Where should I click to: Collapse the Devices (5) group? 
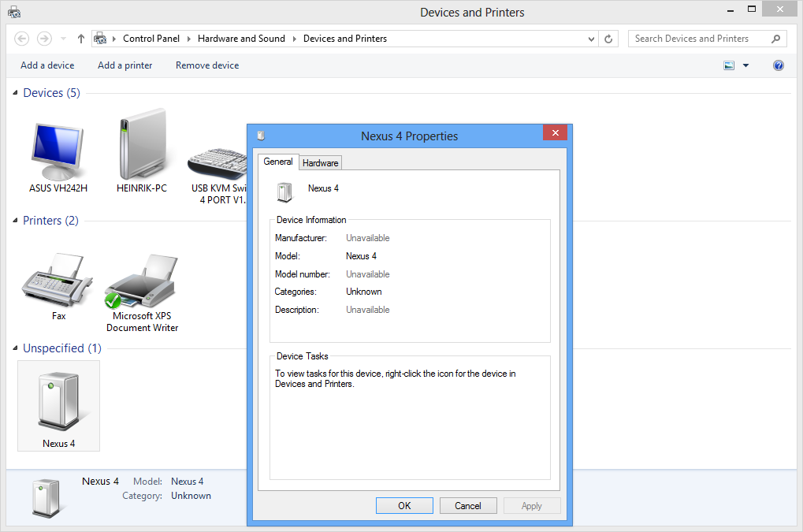tap(15, 93)
